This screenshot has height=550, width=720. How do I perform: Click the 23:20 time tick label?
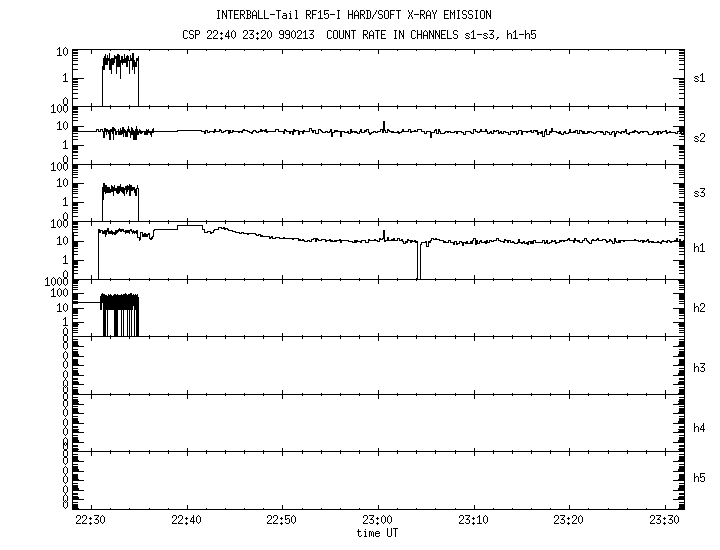[x=568, y=520]
